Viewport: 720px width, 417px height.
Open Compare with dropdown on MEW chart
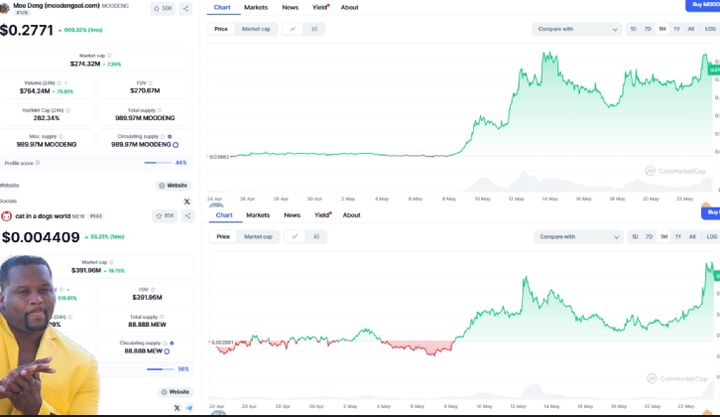point(579,237)
